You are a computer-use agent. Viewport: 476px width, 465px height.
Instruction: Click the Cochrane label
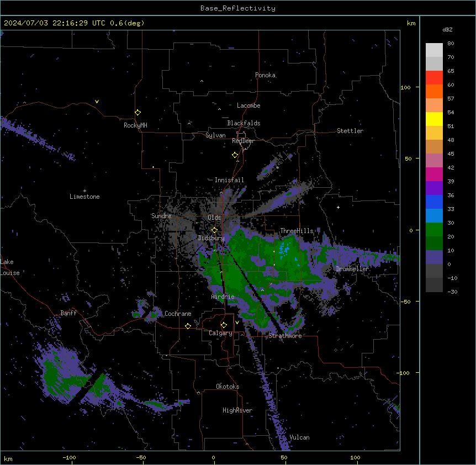178,314
